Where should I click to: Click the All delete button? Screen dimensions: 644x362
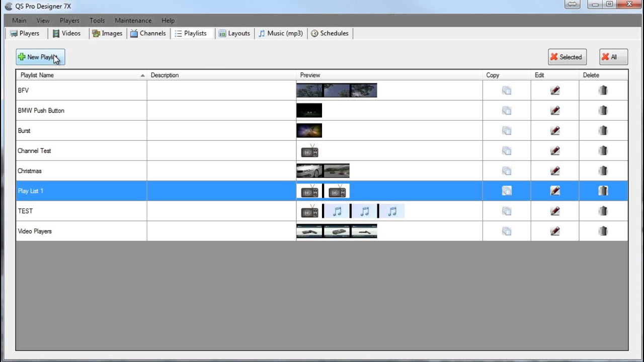(x=613, y=57)
